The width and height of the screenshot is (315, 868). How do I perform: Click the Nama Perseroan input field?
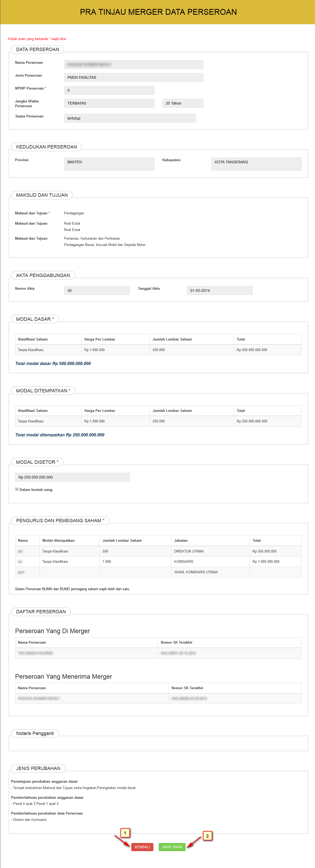coord(134,64)
